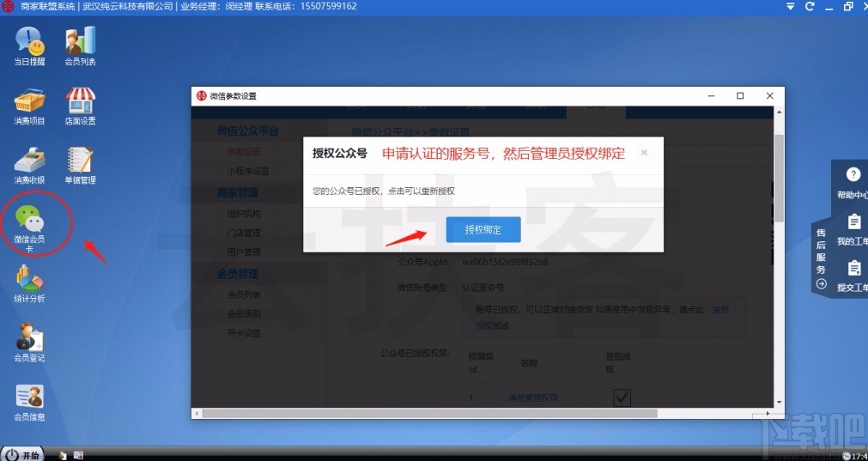
Task: Toggle the 消息管理权限 authorization checkbox
Action: click(x=622, y=397)
